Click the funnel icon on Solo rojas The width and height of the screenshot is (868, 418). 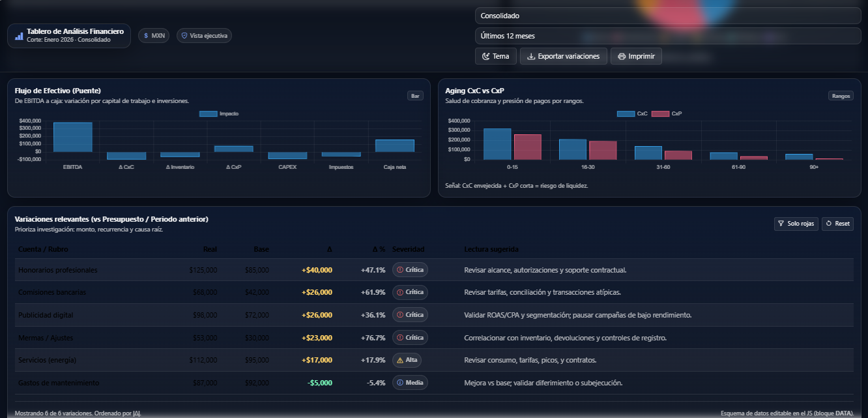click(x=781, y=224)
